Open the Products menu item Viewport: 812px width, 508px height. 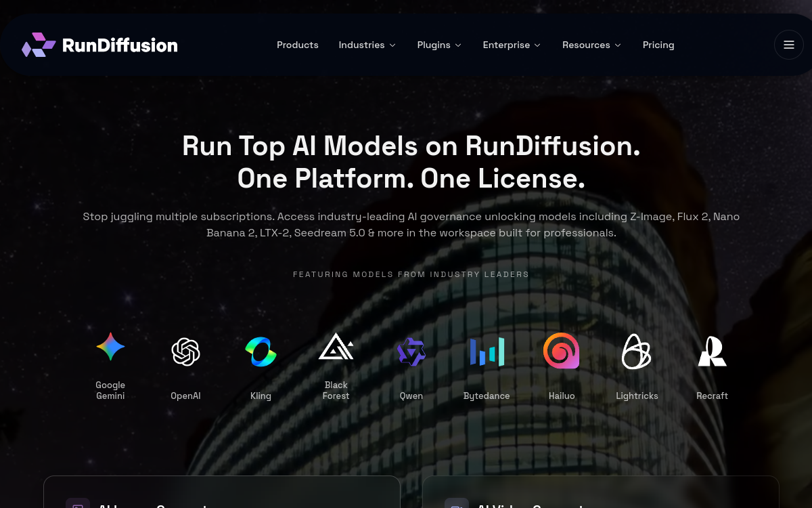tap(298, 45)
